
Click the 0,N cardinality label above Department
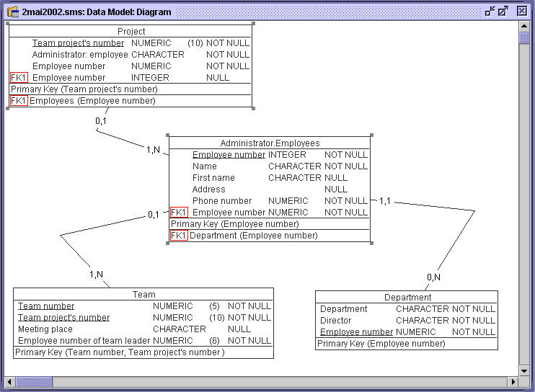point(433,277)
